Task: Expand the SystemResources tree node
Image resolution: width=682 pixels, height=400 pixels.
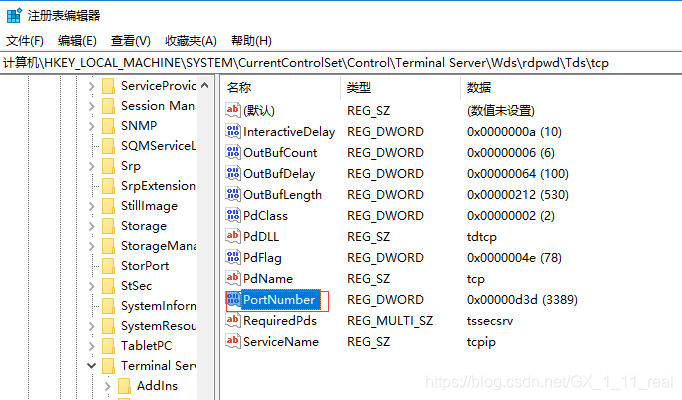Action: (x=92, y=326)
